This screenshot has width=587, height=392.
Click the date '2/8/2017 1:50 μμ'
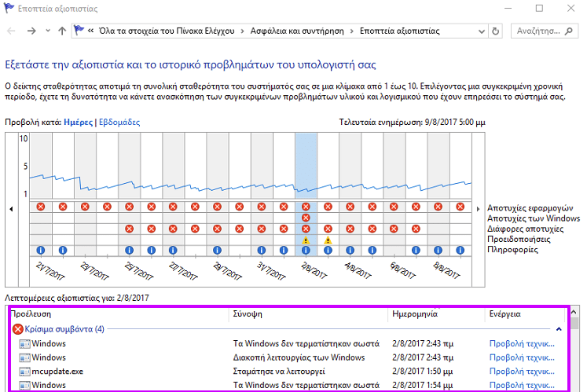422,372
